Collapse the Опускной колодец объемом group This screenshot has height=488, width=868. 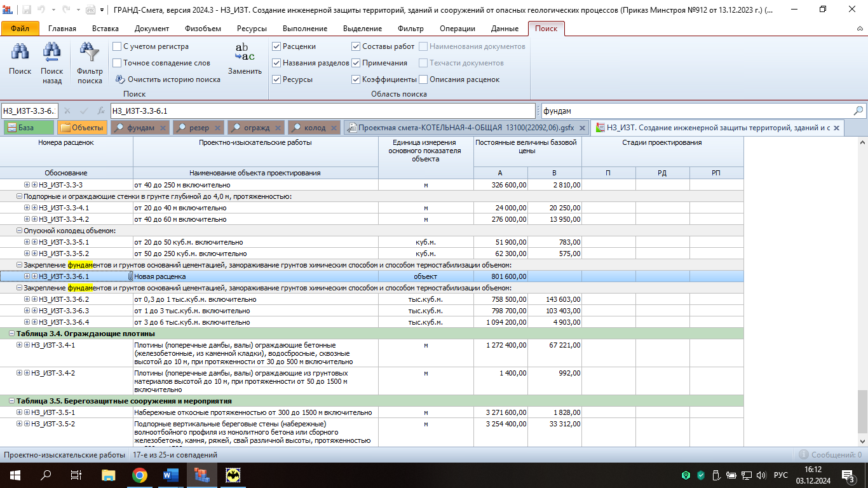coord(19,231)
